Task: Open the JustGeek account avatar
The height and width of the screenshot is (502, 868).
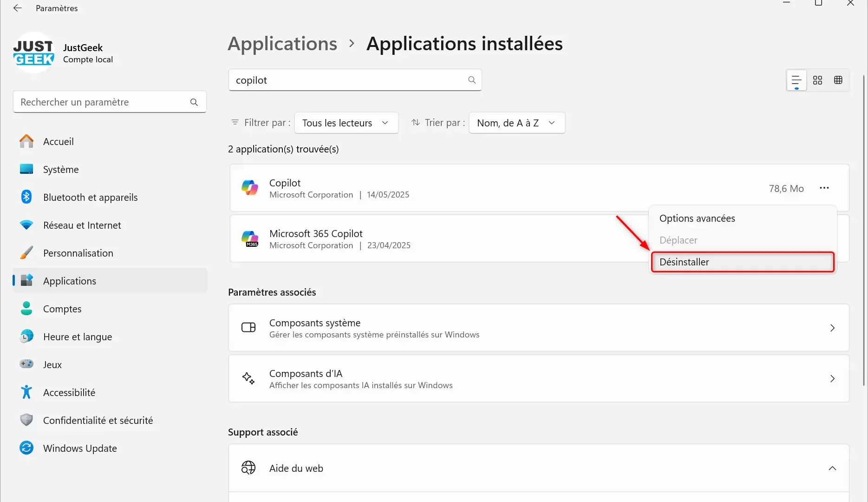Action: coord(33,53)
